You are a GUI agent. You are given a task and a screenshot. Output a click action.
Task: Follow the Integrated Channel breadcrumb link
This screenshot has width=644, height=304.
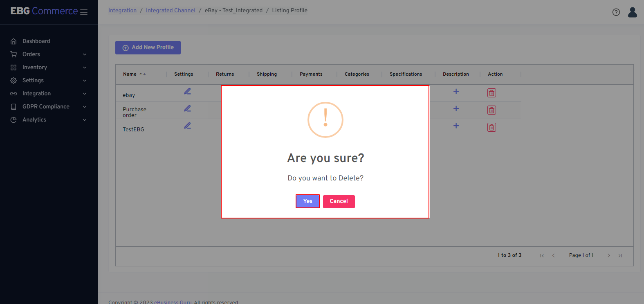(171, 10)
